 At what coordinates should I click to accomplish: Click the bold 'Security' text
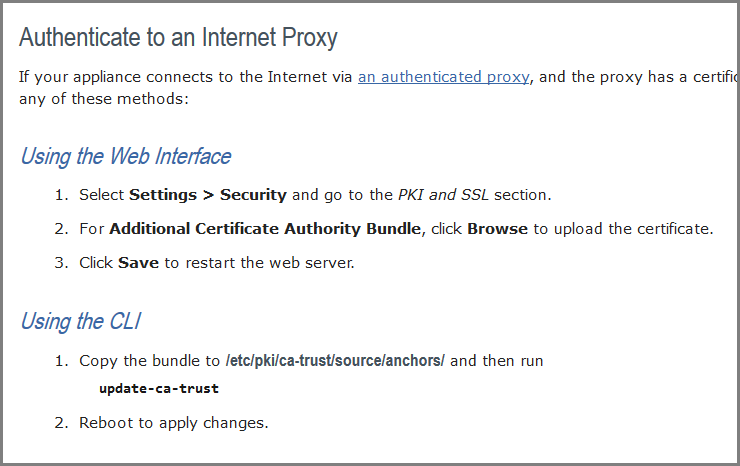tap(253, 195)
